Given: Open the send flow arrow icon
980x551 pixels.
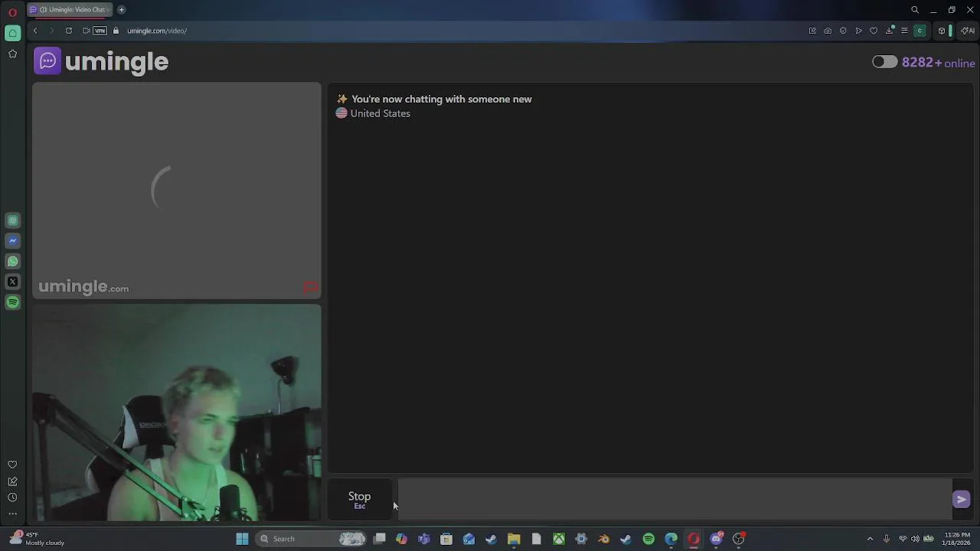Looking at the screenshot, I should click(858, 31).
